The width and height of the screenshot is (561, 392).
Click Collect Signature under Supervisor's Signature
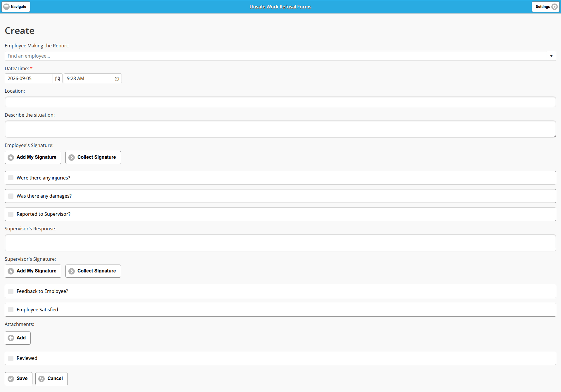click(x=93, y=271)
